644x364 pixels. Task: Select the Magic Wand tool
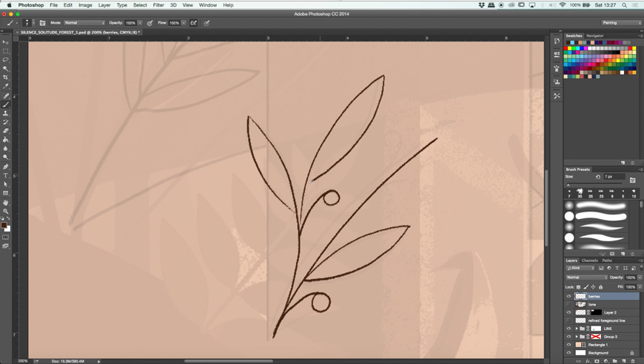tap(5, 69)
